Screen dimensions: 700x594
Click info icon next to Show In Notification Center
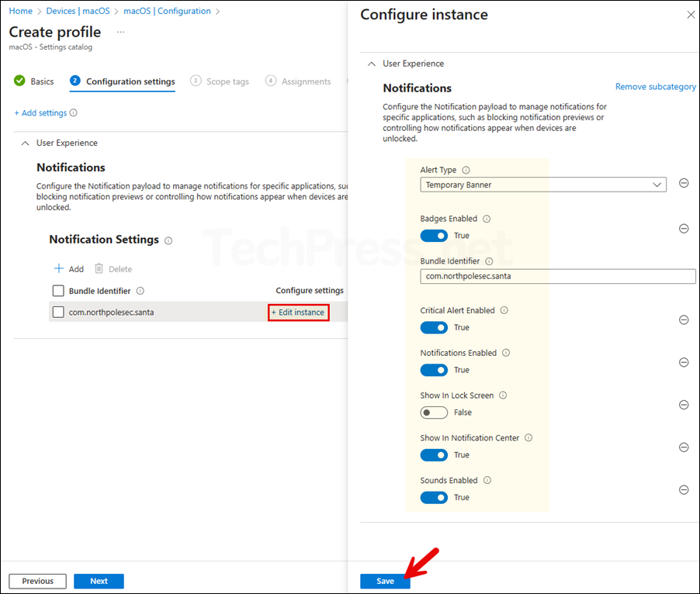528,438
